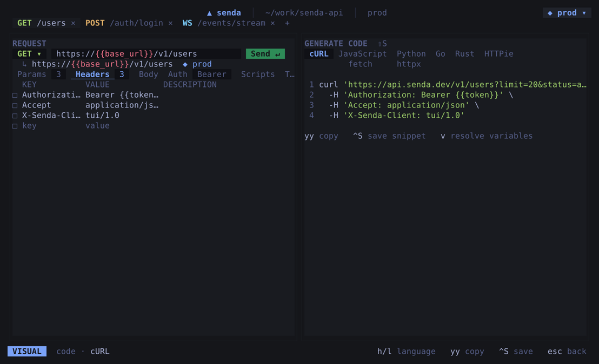The height and width of the screenshot is (364, 599).
Task: Select the HTTPie code tab
Action: point(499,54)
